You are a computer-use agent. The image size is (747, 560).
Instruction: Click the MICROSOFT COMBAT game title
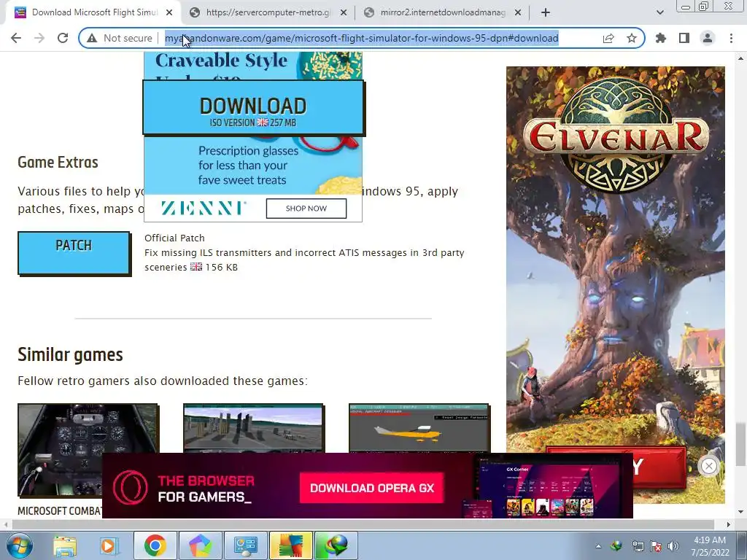(x=60, y=511)
